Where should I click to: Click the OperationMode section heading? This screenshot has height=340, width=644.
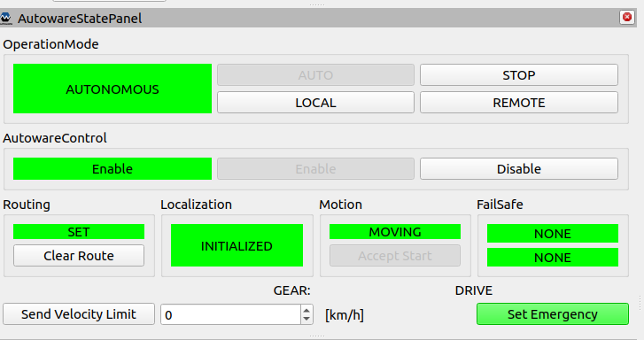tap(50, 44)
